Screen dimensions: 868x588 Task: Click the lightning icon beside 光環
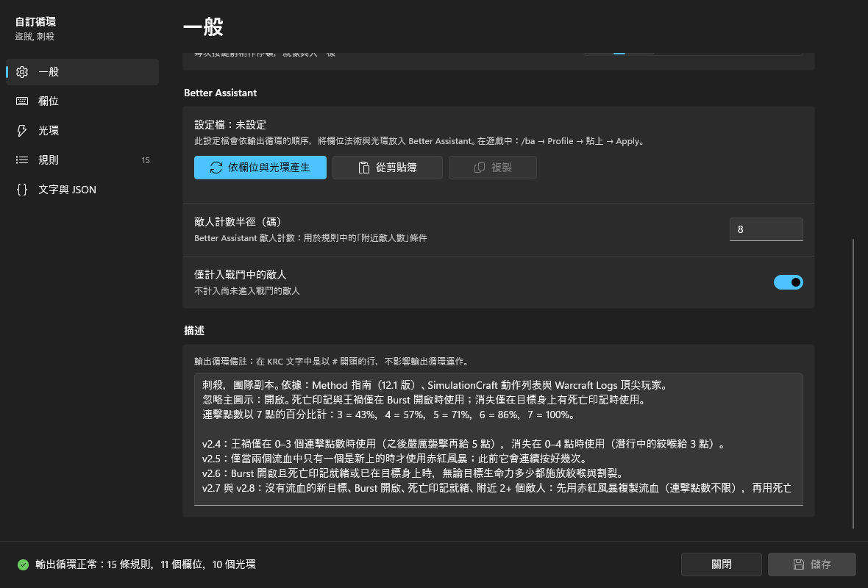[x=22, y=131]
